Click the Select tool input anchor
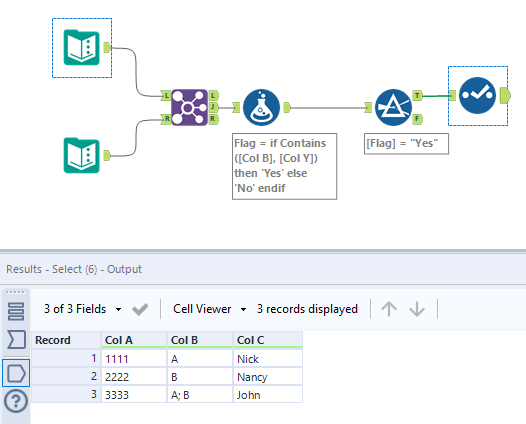 coord(452,96)
